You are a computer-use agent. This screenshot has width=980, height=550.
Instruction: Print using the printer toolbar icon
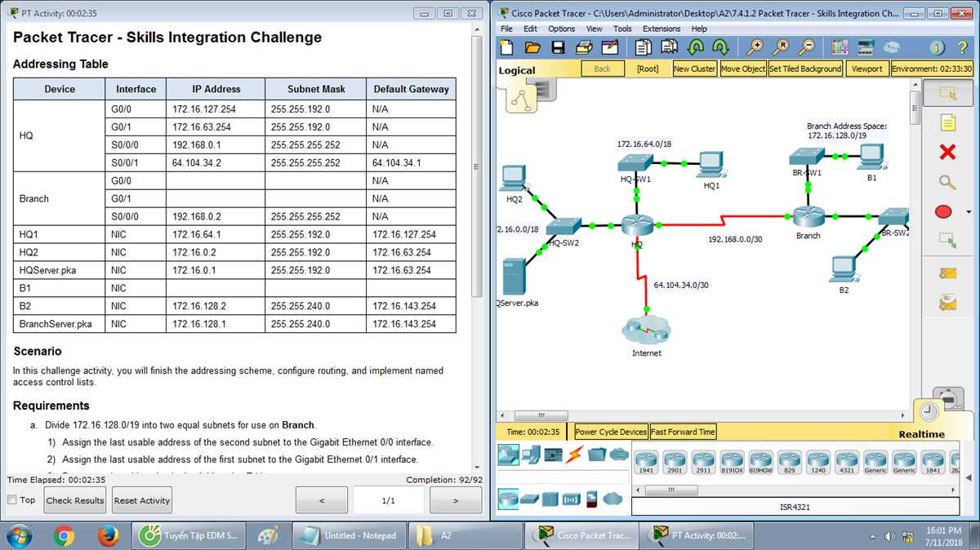click(x=584, y=47)
